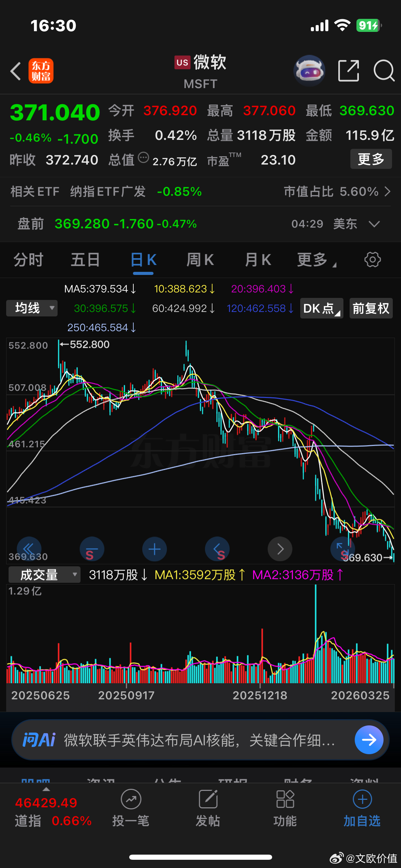The height and width of the screenshot is (868, 401).
Task: Tap the 市盈TTM 23.10 value
Action: [278, 160]
